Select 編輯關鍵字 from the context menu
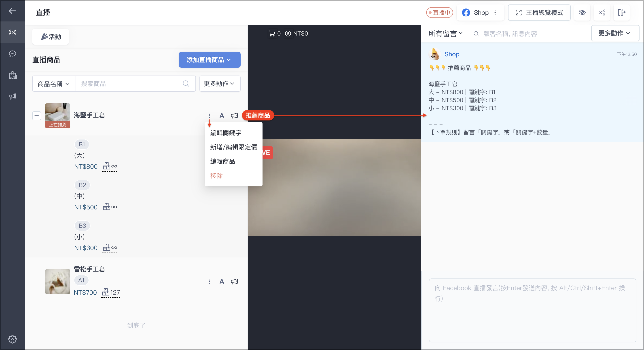The width and height of the screenshot is (644, 350). [x=226, y=133]
